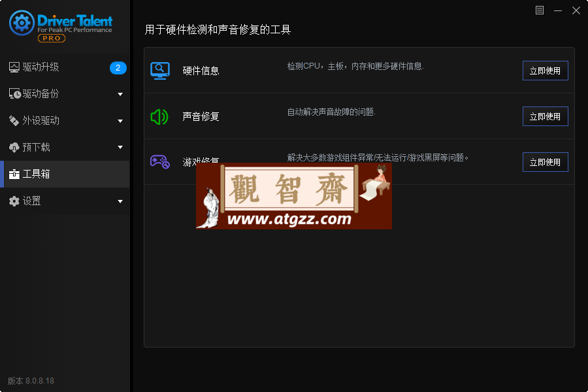The image size is (588, 392).
Task: Click the 设置 gear icon
Action: tap(14, 201)
